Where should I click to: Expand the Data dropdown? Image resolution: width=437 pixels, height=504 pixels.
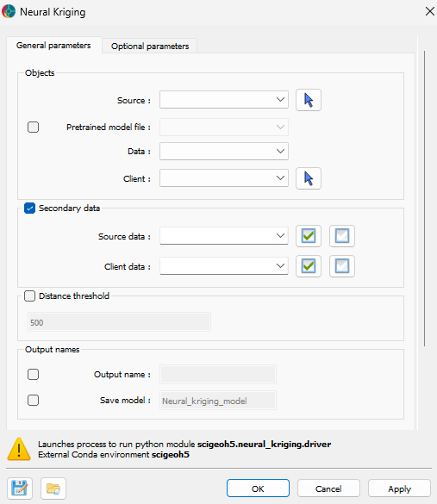click(x=224, y=151)
